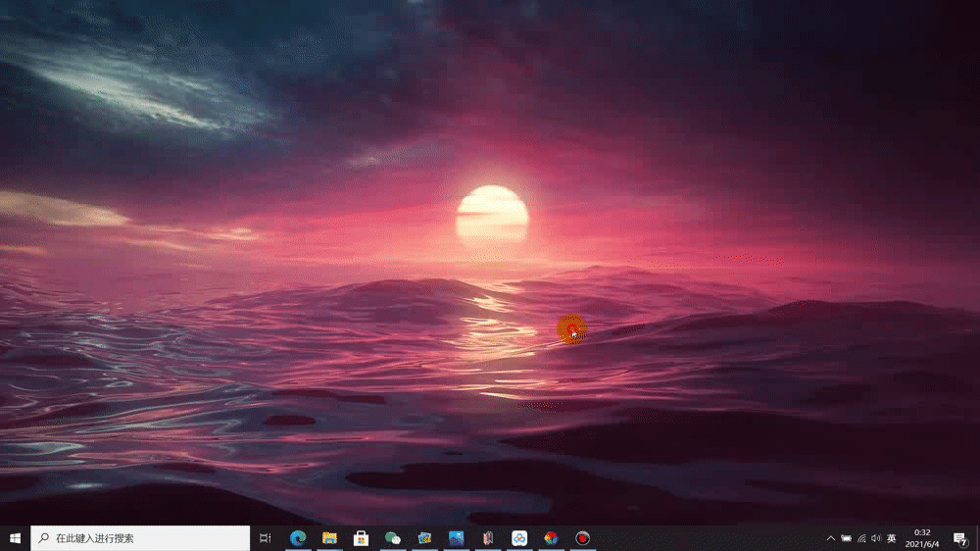This screenshot has width=980, height=551.
Task: Open the clock showing 0:32 and date
Action: (922, 538)
